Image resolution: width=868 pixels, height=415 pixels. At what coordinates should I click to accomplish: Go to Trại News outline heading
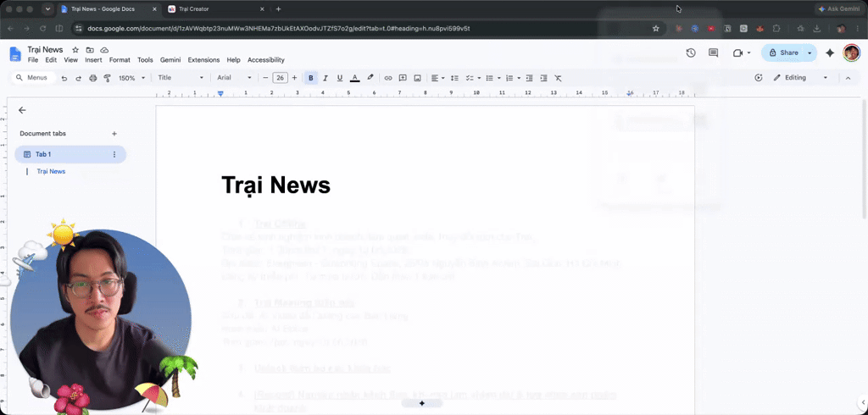[x=51, y=172]
